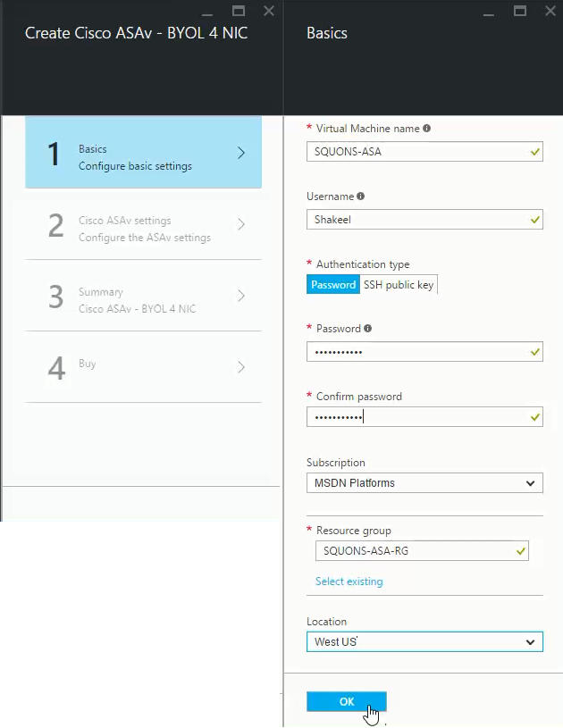
Task: Focus the Virtual Machine name field
Action: pyautogui.click(x=424, y=151)
